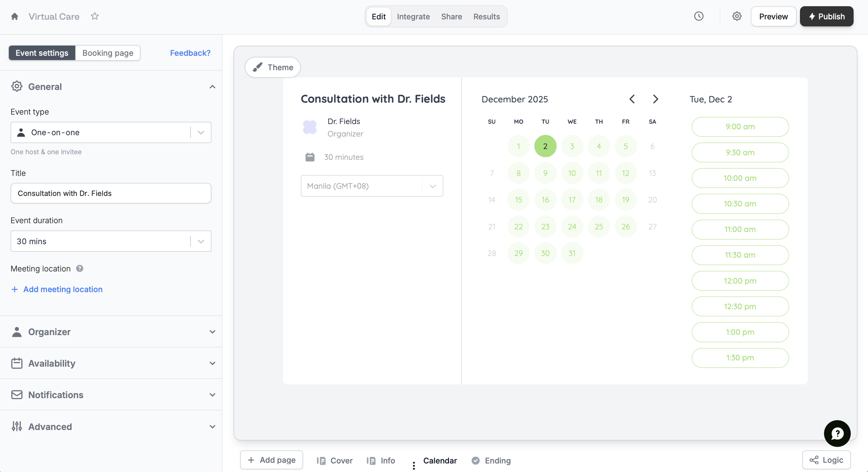Open the Results tab

[486, 16]
